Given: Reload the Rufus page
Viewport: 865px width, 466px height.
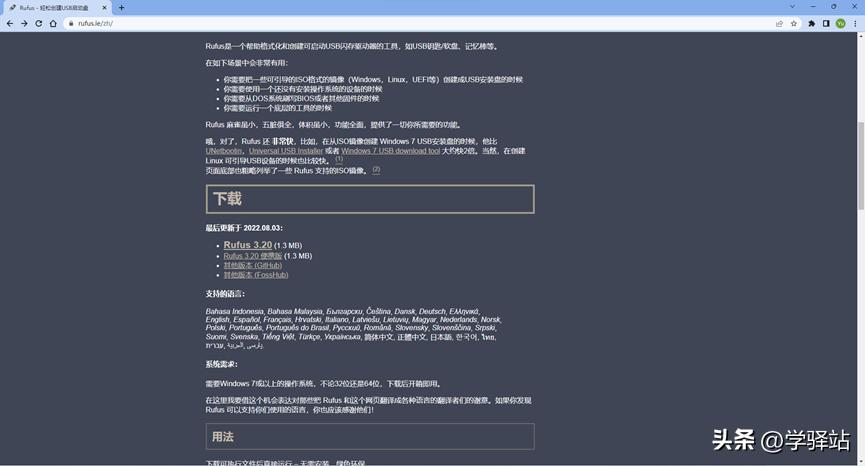Looking at the screenshot, I should [x=39, y=24].
